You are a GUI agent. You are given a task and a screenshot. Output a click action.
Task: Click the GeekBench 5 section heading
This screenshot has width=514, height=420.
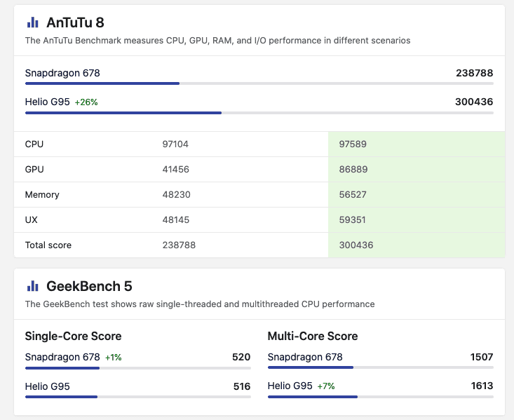[89, 286]
